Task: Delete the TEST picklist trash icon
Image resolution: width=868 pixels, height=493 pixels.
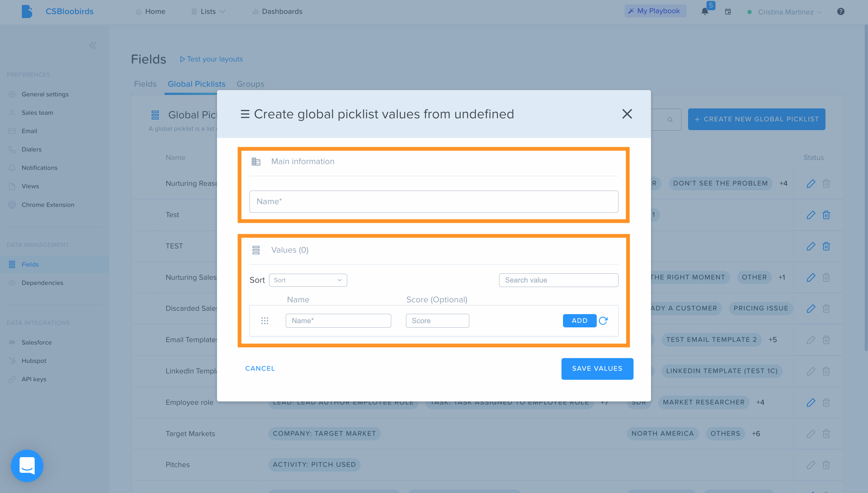Action: tap(826, 246)
